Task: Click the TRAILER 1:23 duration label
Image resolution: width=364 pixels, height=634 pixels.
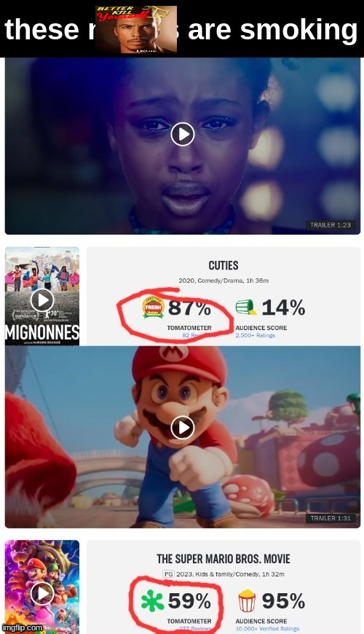Action: 331,224
